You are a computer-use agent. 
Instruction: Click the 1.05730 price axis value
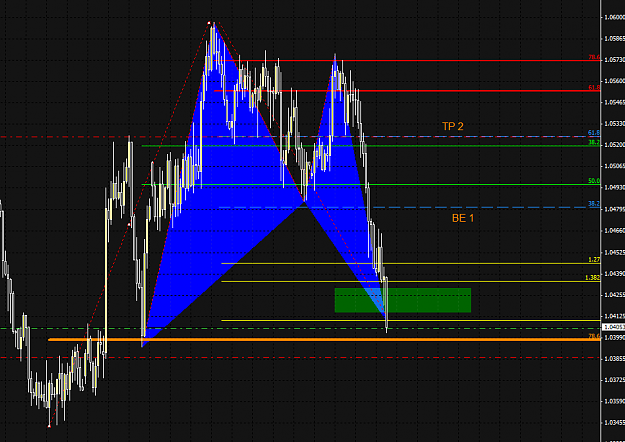point(615,60)
